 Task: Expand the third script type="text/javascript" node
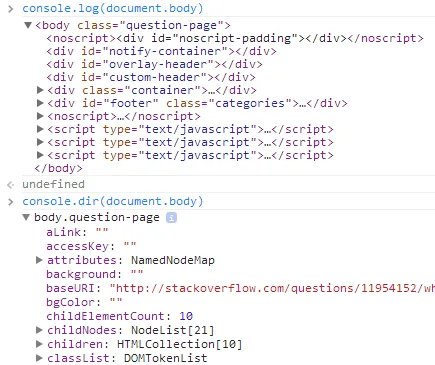click(40, 155)
